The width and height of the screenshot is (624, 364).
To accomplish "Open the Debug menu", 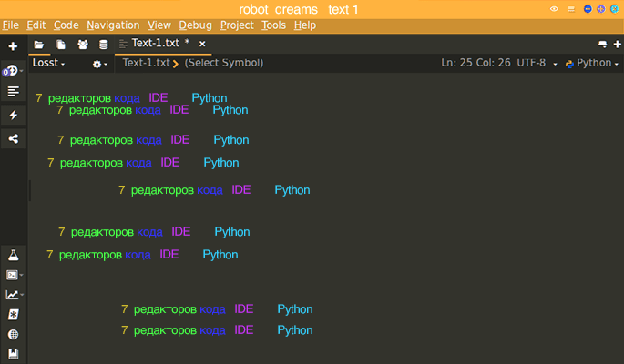I will coord(195,25).
